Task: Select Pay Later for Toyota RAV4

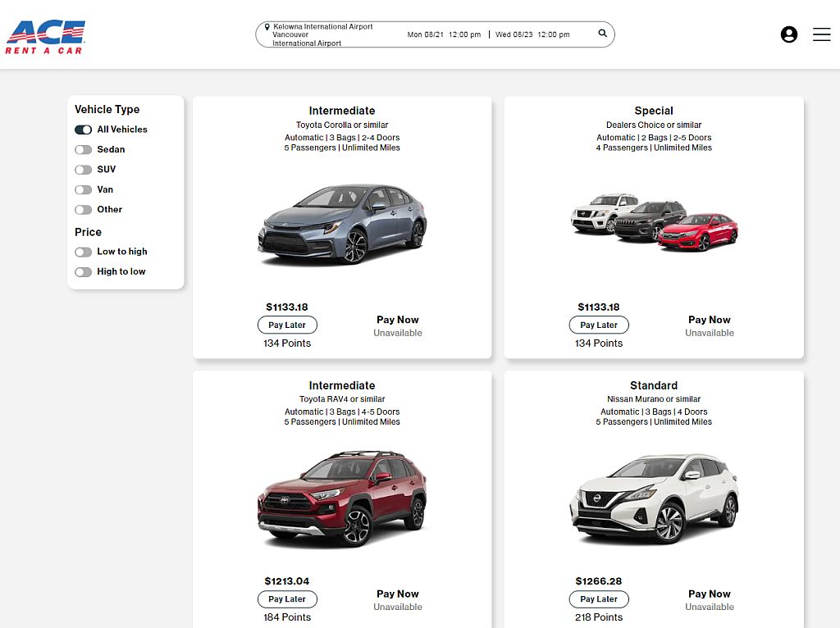Action: 287,599
